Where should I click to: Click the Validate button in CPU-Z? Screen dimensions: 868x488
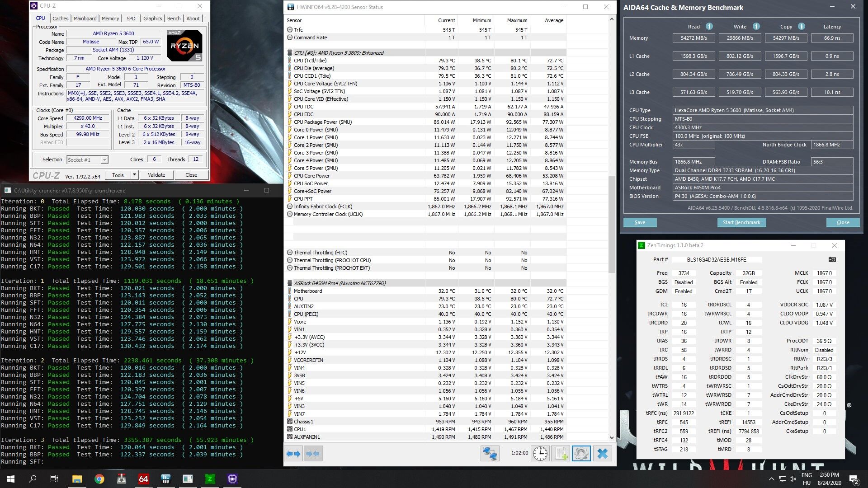point(156,175)
